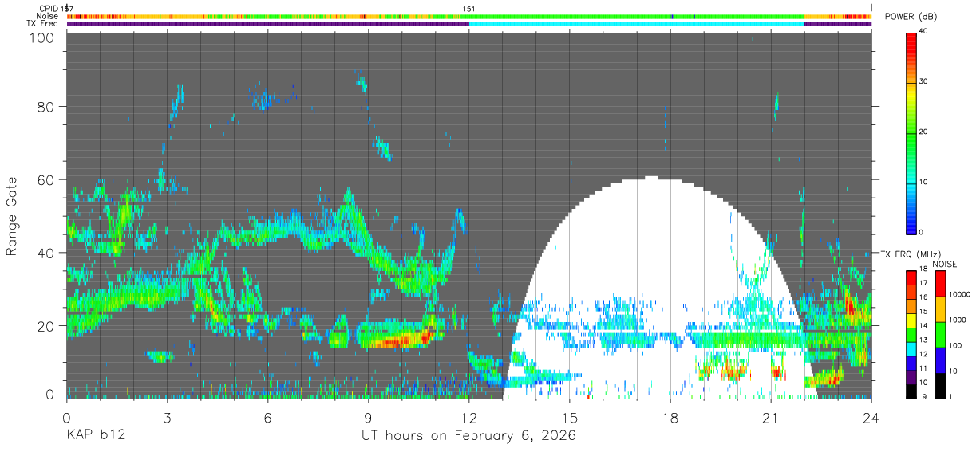Click the '10' tick on POWER color bar
Screen dimensions: 980x452
click(923, 182)
